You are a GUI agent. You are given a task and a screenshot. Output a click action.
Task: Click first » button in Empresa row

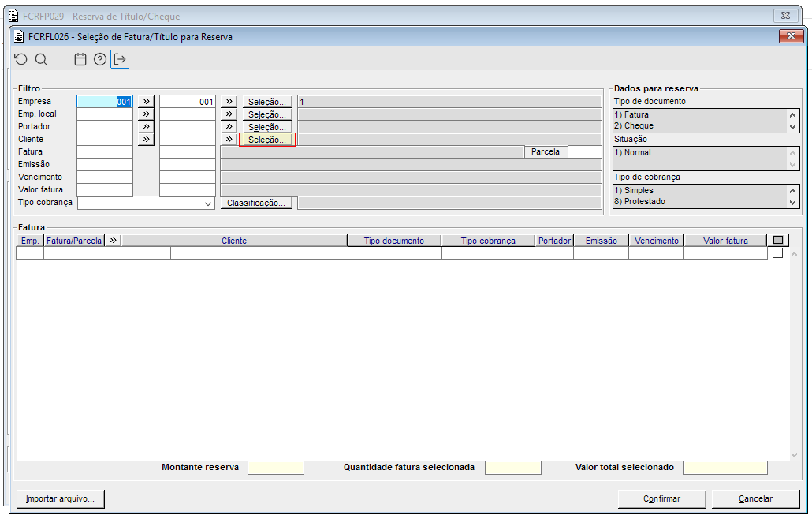(146, 102)
